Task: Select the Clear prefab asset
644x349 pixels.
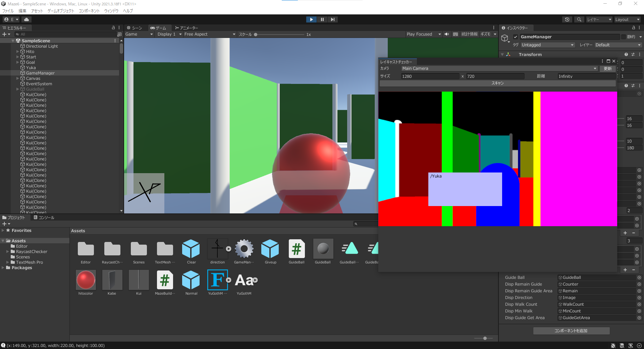Action: [x=191, y=252]
